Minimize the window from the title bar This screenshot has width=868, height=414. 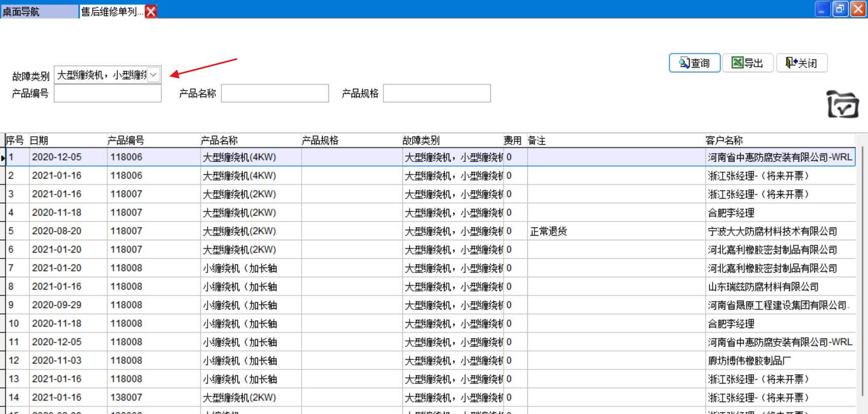coord(823,9)
